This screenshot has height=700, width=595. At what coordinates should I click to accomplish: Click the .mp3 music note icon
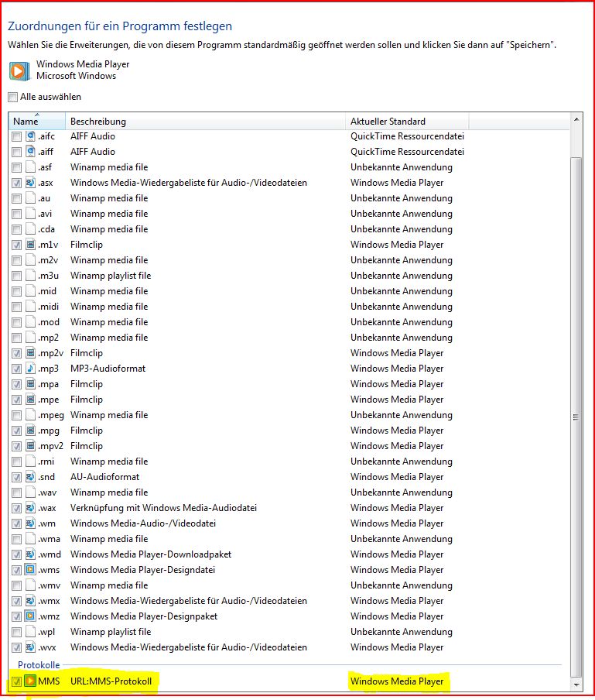30,369
